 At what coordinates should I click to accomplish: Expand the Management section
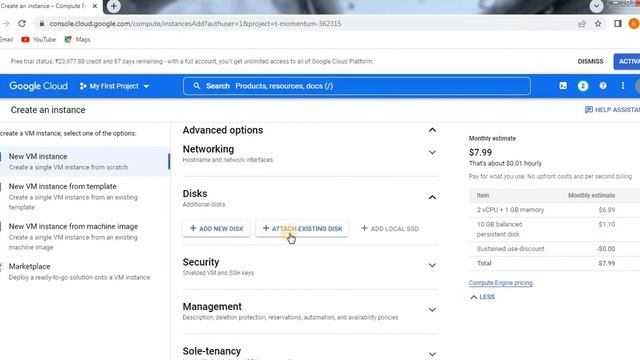[x=432, y=310]
